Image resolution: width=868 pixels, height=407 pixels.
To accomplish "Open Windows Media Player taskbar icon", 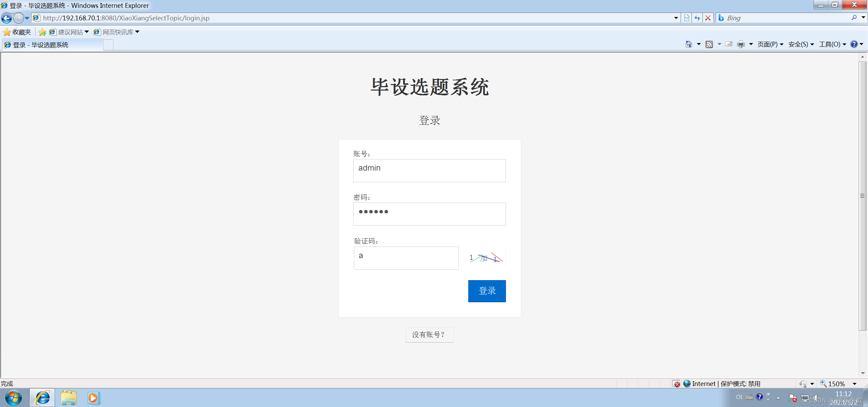I will click(x=94, y=398).
